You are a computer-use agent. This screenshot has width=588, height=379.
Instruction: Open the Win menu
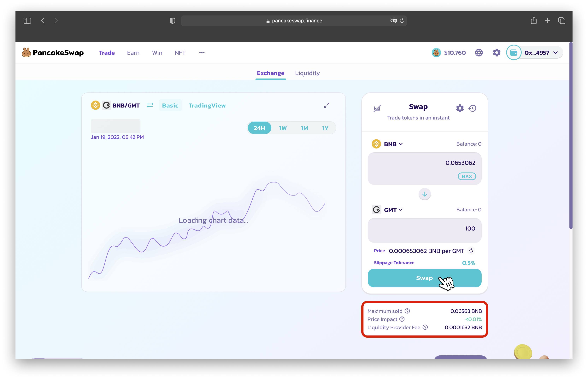coord(157,53)
